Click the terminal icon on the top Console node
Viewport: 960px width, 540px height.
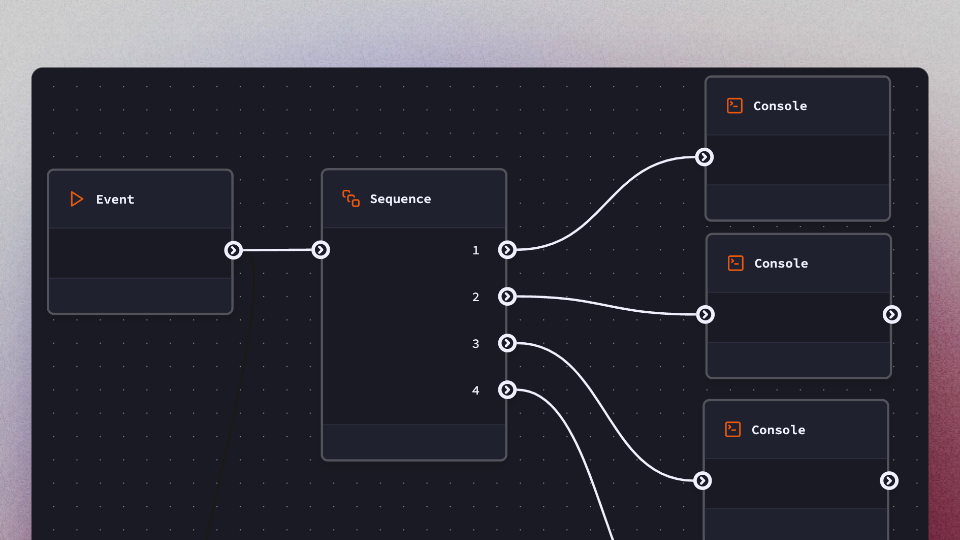pyautogui.click(x=734, y=106)
